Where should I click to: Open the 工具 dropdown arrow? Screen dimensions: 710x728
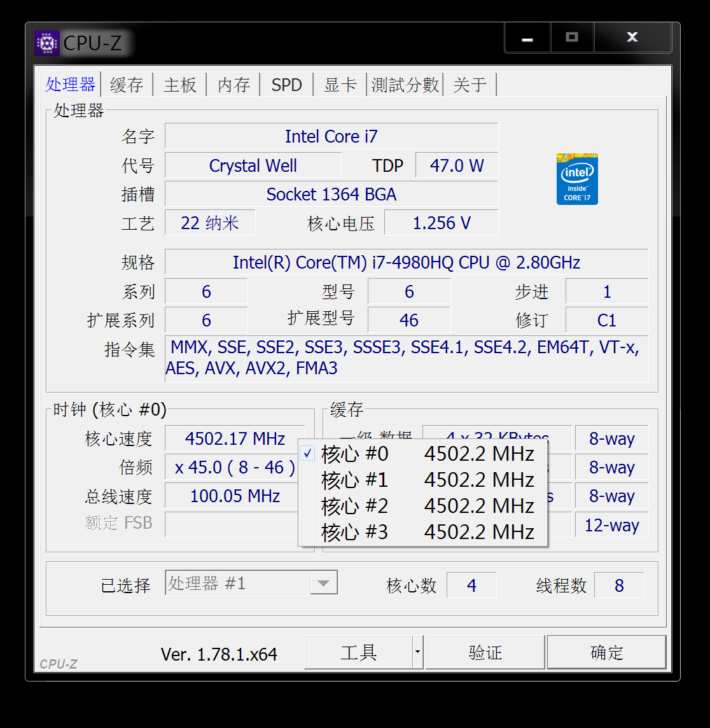418,652
